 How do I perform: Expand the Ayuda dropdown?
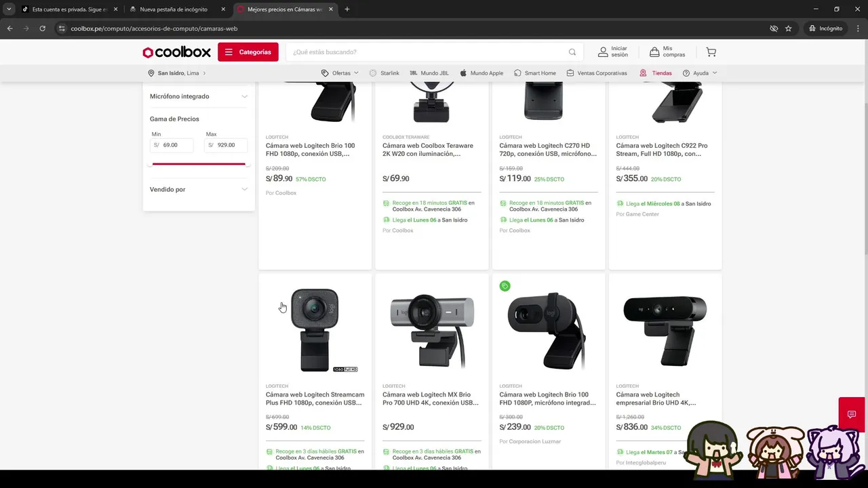tap(700, 73)
